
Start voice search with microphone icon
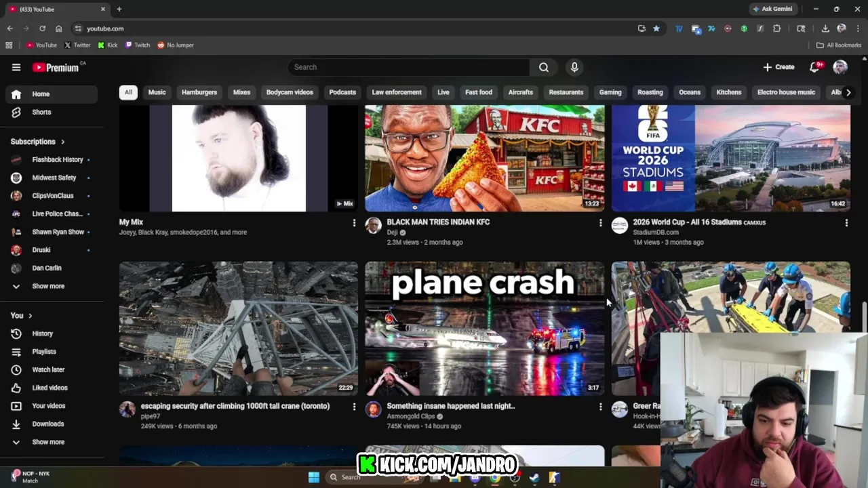(x=574, y=67)
